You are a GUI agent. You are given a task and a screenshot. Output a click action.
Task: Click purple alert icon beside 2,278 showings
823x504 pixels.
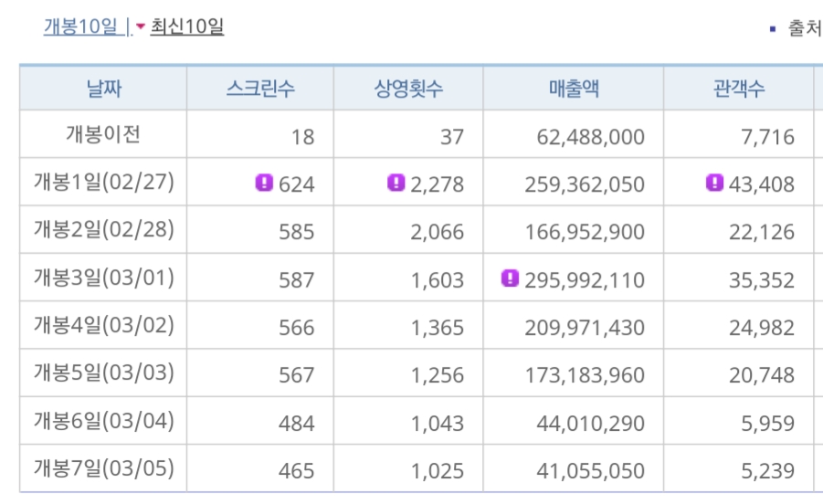click(396, 184)
